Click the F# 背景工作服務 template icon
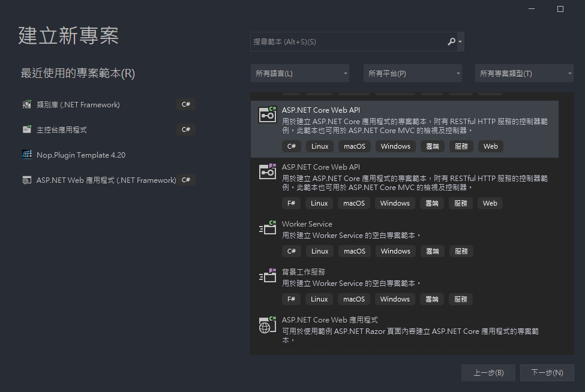585x392 pixels. tap(268, 276)
